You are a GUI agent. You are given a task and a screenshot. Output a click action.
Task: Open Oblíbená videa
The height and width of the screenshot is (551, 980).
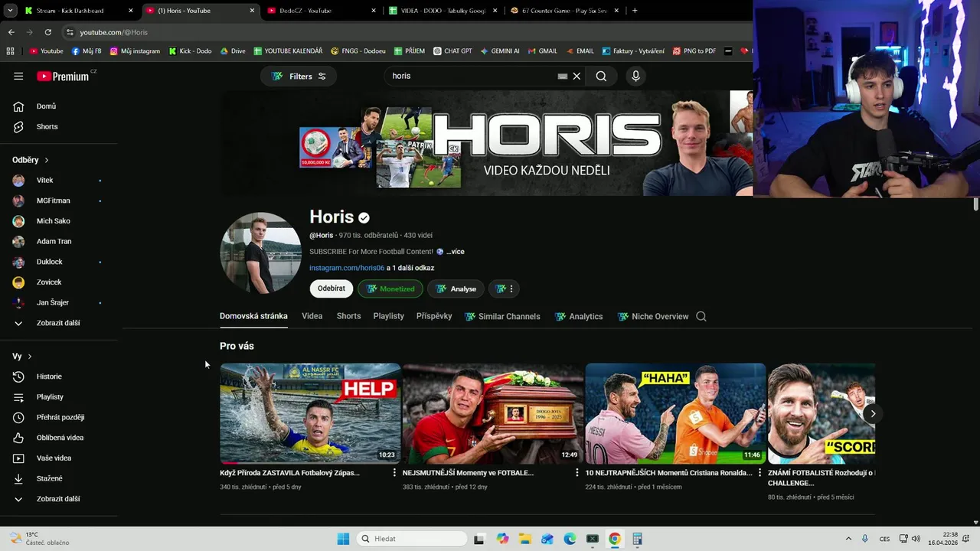[59, 438]
